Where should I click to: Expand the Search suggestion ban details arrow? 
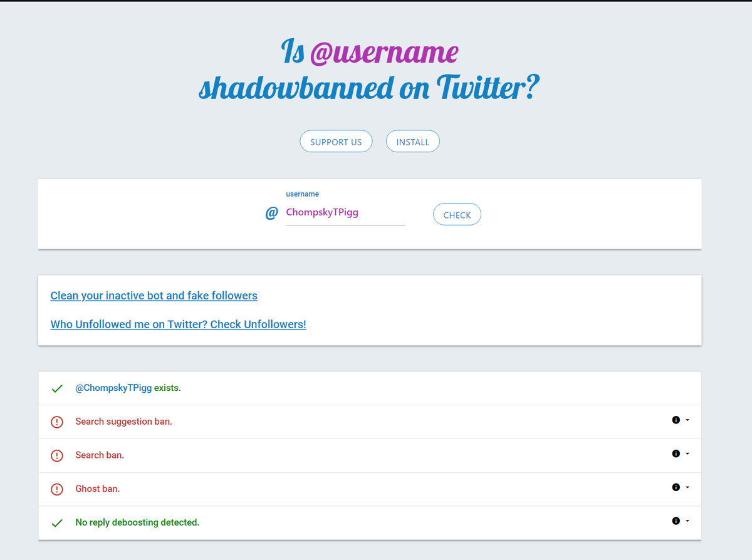pos(687,420)
